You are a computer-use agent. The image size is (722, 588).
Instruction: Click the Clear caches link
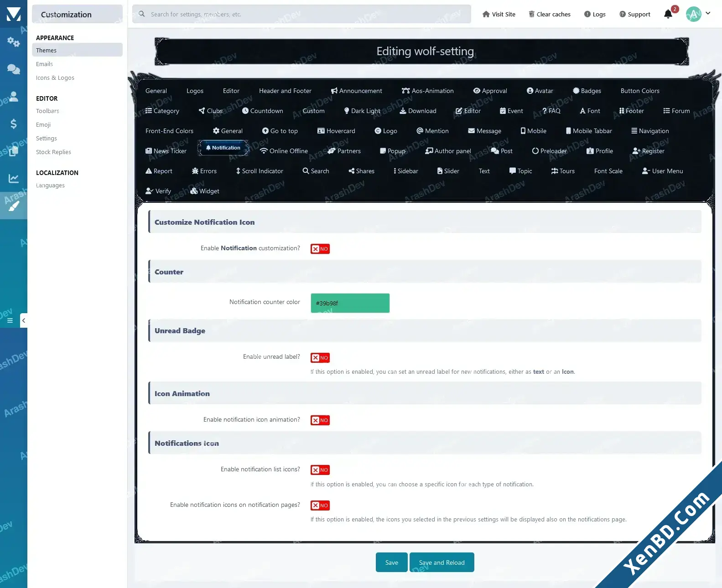[550, 14]
